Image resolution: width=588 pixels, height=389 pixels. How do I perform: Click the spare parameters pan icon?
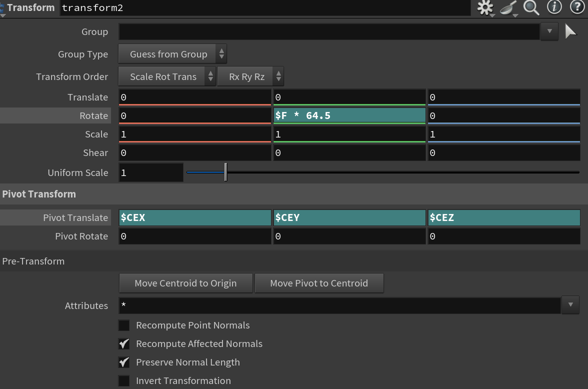pyautogui.click(x=508, y=7)
